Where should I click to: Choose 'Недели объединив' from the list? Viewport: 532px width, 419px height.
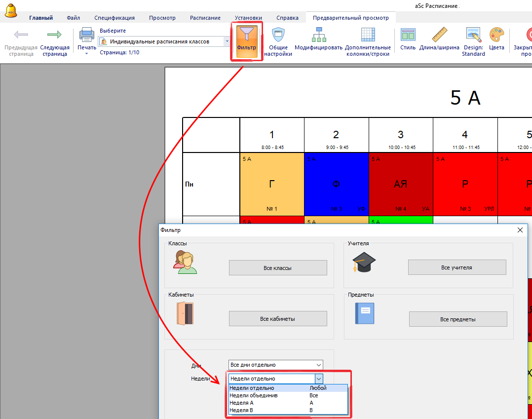(254, 395)
